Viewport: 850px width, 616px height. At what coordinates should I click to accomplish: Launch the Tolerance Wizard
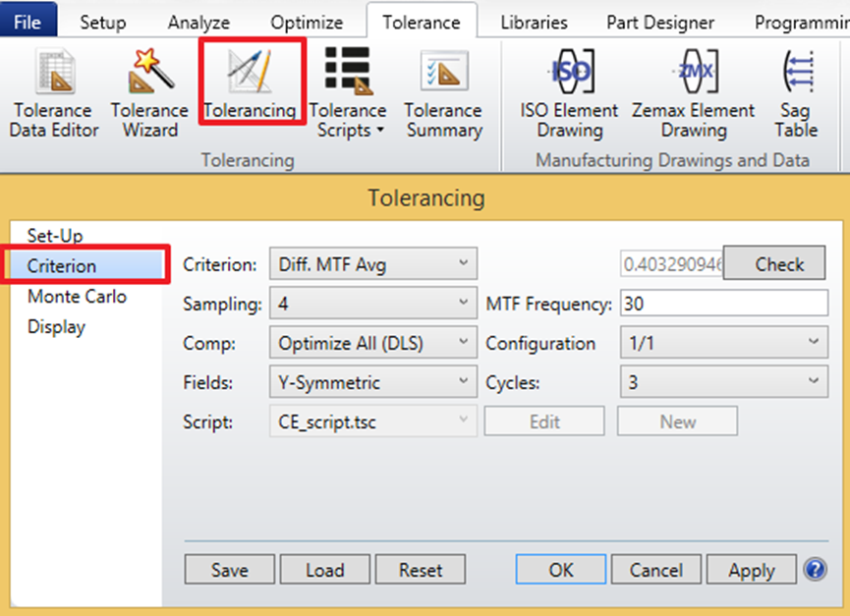click(149, 93)
